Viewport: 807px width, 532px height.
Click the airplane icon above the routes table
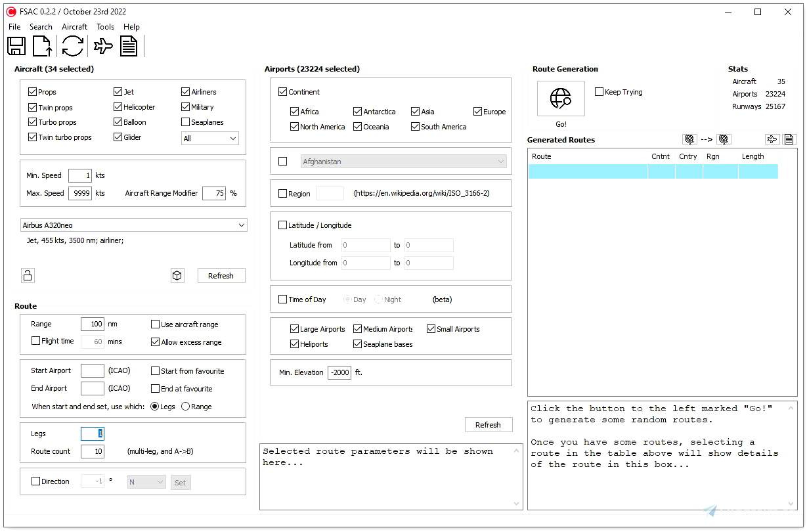pos(774,139)
